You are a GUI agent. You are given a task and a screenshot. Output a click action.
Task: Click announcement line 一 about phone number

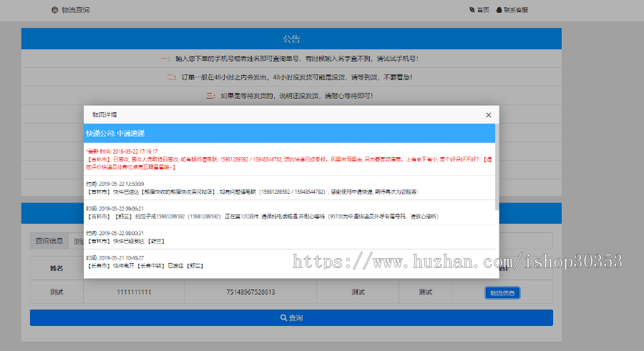tap(290, 59)
